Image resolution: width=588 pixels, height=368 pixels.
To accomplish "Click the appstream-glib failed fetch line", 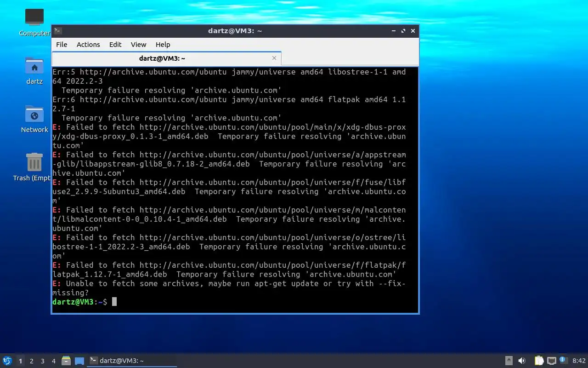I will click(229, 164).
